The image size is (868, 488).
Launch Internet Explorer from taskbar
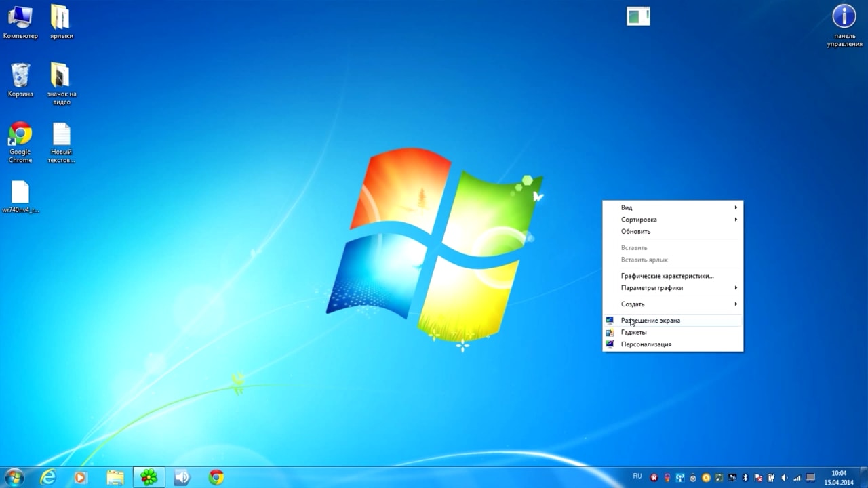point(47,477)
